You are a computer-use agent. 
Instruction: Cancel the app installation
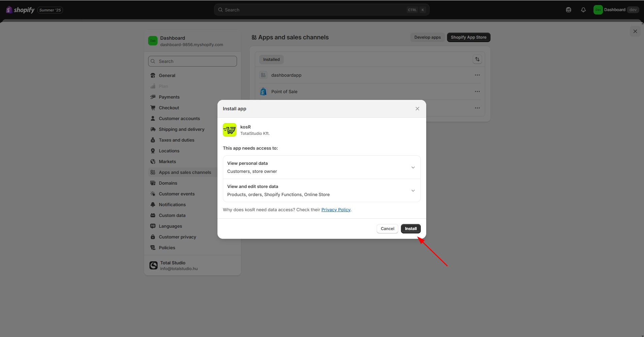coord(387,229)
